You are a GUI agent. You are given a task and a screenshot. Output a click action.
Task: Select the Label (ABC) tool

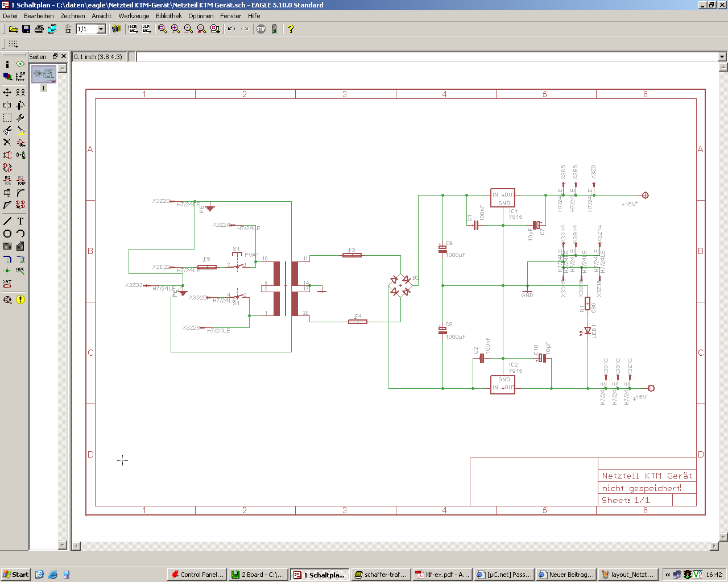pyautogui.click(x=20, y=271)
